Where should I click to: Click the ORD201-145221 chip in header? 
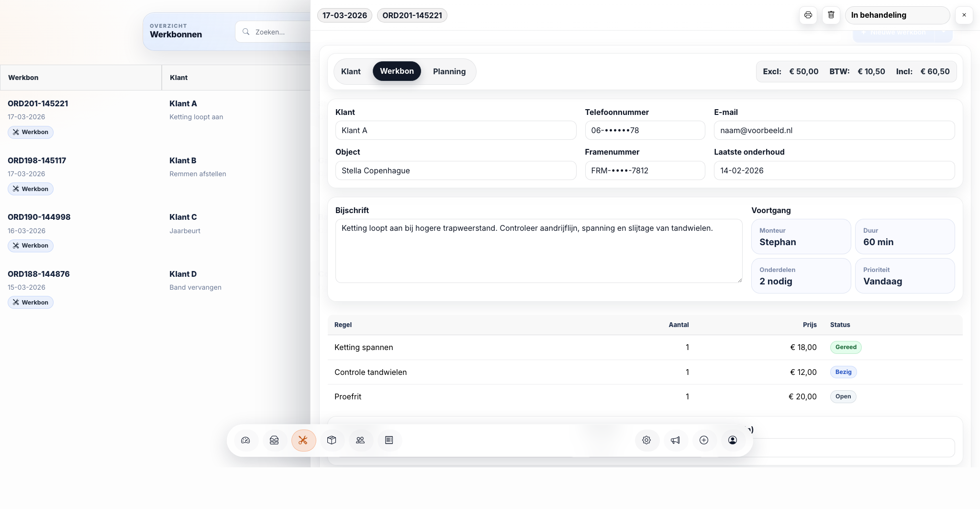pyautogui.click(x=412, y=15)
